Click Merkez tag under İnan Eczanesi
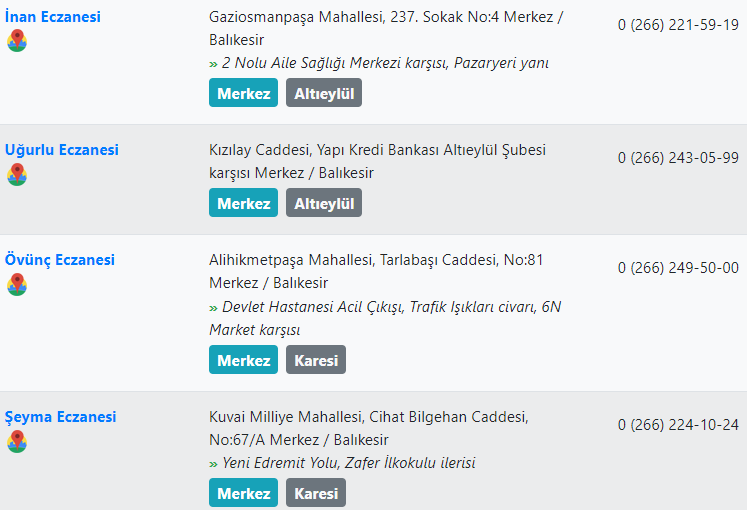Image resolution: width=747 pixels, height=510 pixels. pos(243,93)
